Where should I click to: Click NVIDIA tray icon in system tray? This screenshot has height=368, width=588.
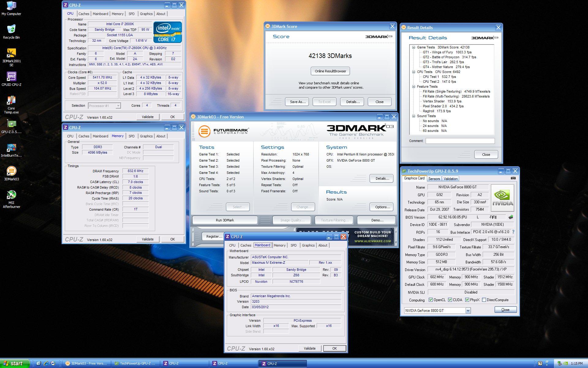click(x=565, y=363)
